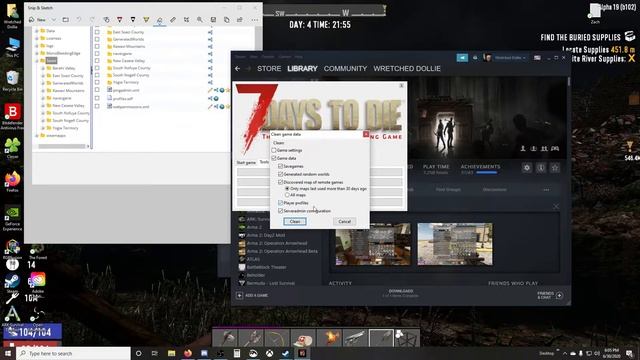640x360 pixels.
Task: Select the yellow highlighter tool
Action: (x=146, y=20)
